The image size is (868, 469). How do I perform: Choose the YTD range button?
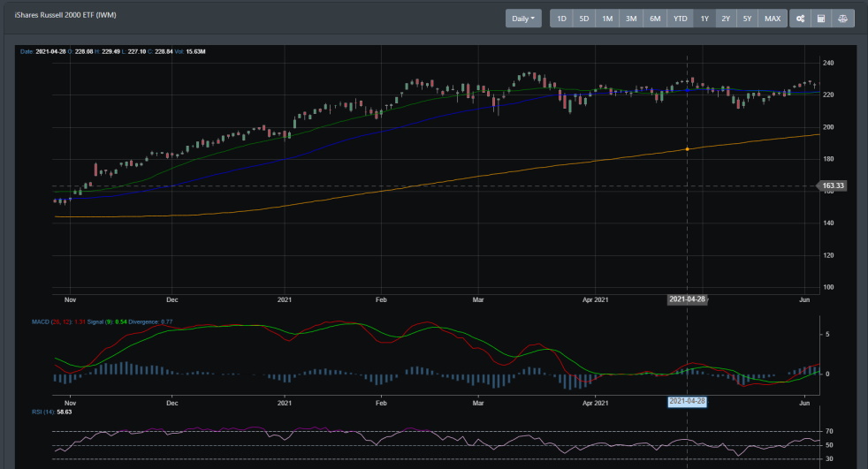pyautogui.click(x=681, y=19)
